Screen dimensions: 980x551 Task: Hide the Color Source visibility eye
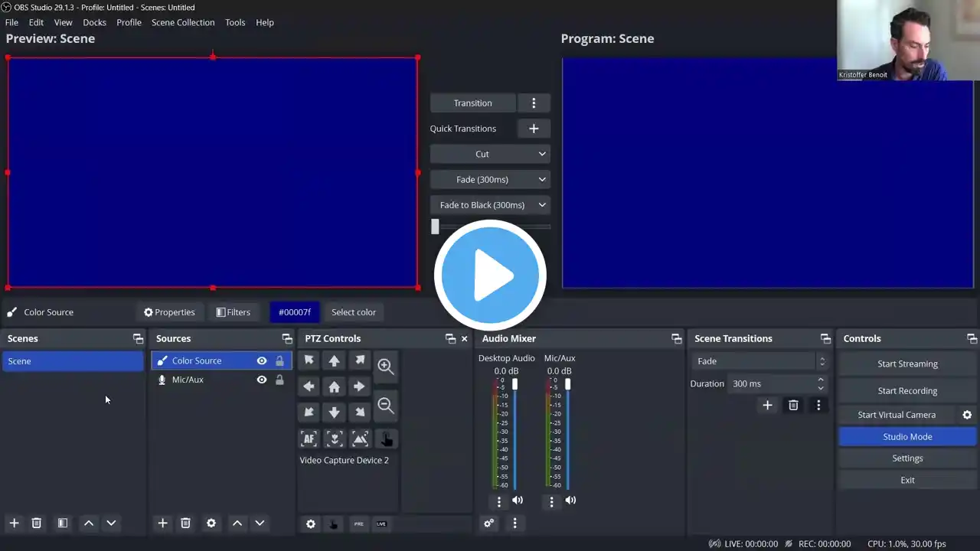[x=262, y=360]
